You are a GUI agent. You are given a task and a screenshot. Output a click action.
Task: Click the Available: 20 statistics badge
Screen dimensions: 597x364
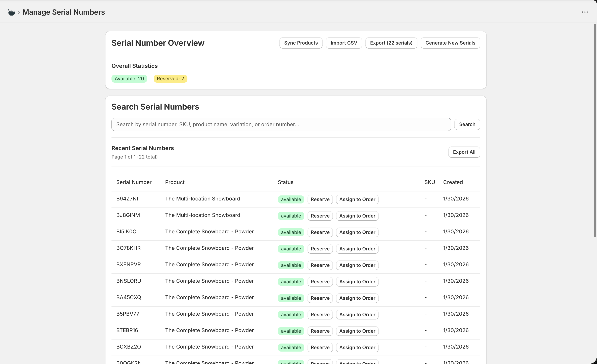[129, 79]
